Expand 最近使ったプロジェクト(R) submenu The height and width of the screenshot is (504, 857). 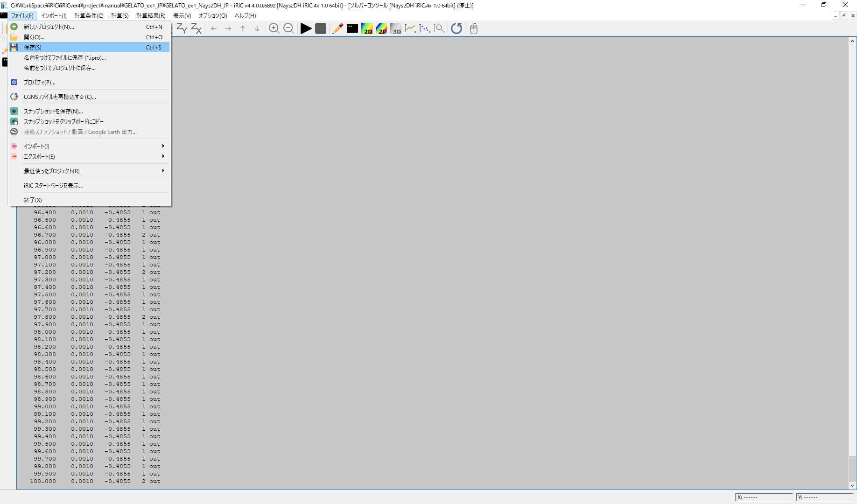[x=89, y=171]
